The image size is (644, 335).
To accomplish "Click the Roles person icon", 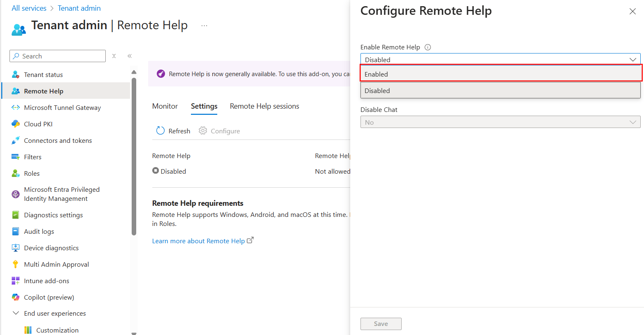I will point(16,173).
